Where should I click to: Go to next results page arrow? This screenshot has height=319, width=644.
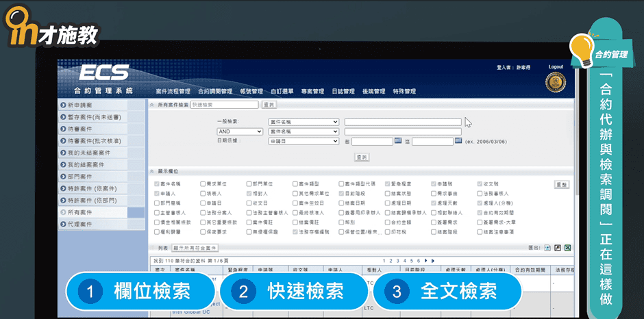coord(425,261)
